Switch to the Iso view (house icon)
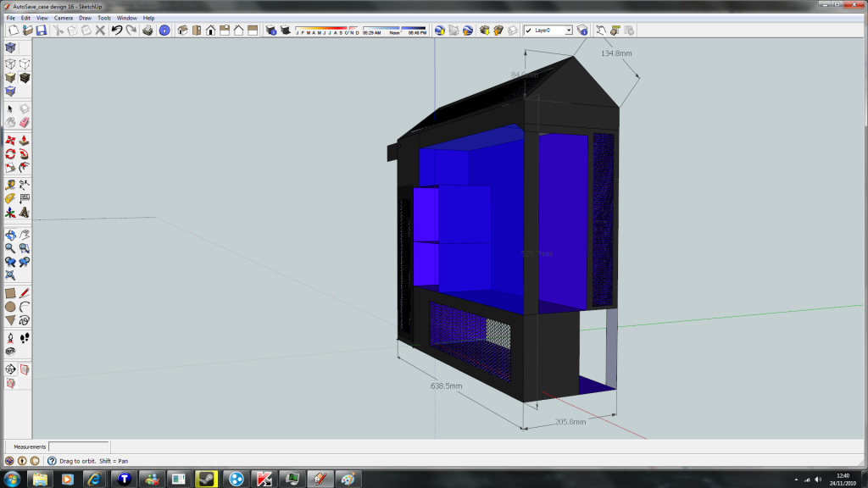Image resolution: width=868 pixels, height=488 pixels. click(x=182, y=30)
